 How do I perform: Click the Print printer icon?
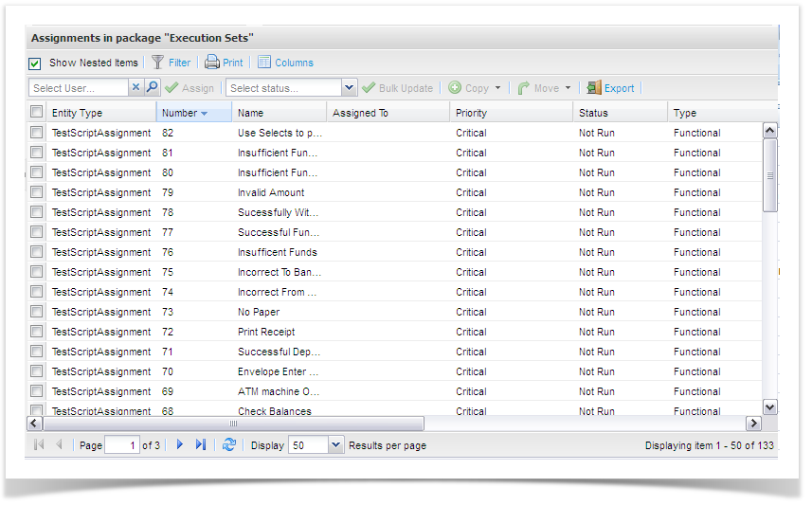pos(212,63)
